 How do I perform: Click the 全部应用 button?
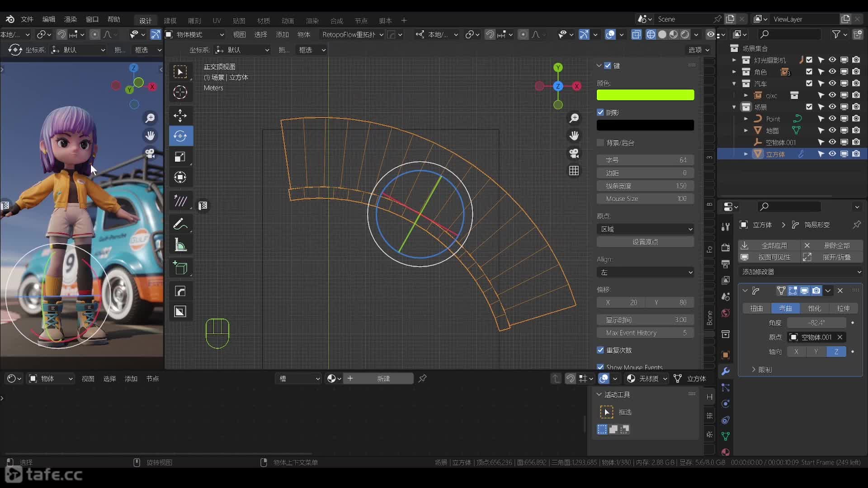[x=769, y=245]
